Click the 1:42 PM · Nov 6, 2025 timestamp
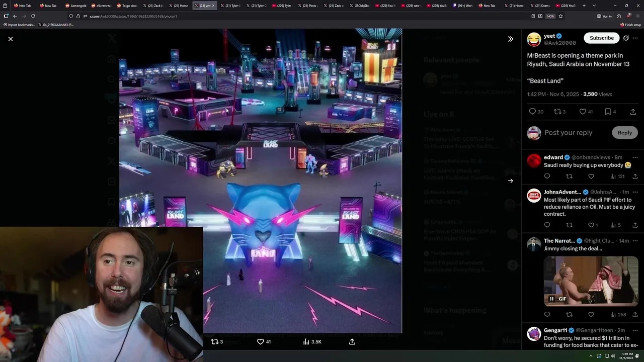644x362 pixels. coord(553,94)
